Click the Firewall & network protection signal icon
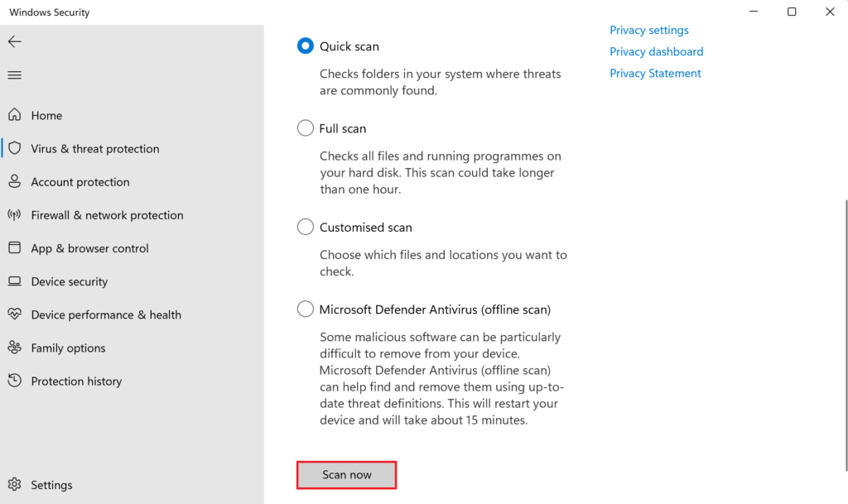This screenshot has width=848, height=504. 14,215
